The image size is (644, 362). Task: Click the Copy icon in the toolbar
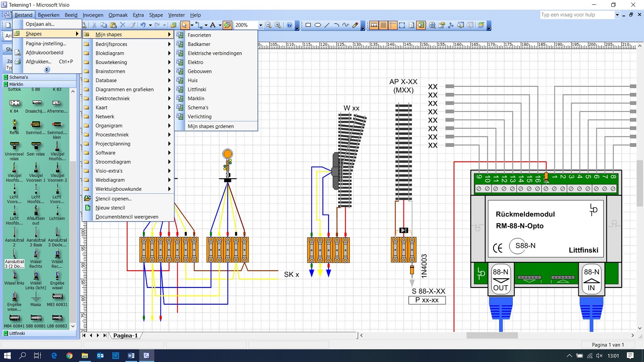[x=103, y=25]
